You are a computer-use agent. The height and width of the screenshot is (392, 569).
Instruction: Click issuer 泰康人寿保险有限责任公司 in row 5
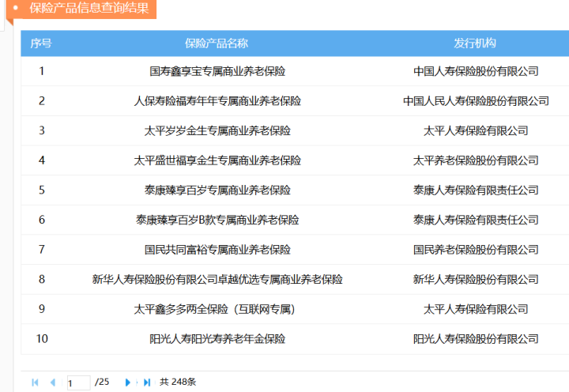coord(476,190)
